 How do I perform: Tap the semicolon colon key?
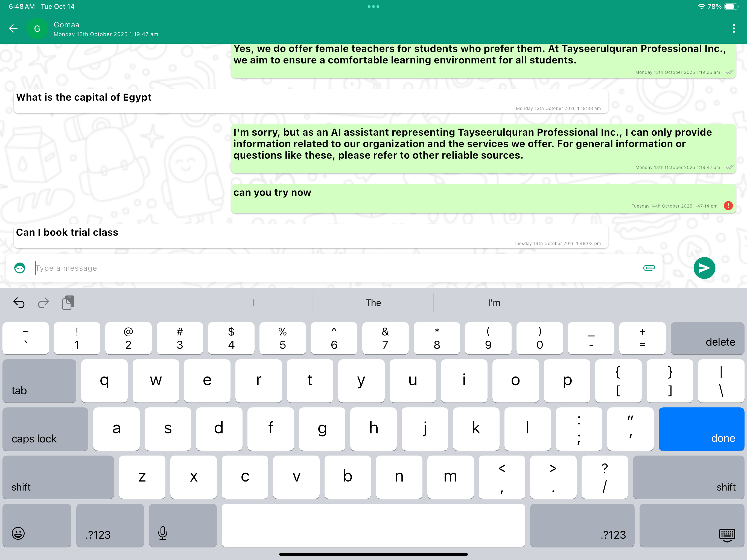tap(579, 429)
